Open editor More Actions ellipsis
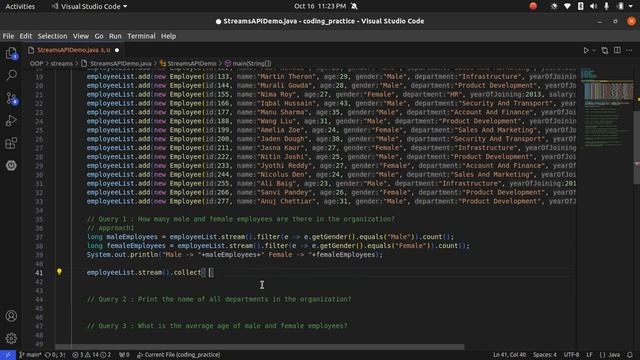640x360 pixels. coord(629,50)
